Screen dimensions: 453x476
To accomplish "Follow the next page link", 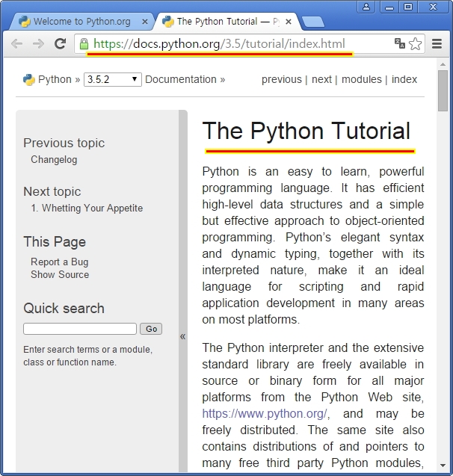I will tap(321, 79).
